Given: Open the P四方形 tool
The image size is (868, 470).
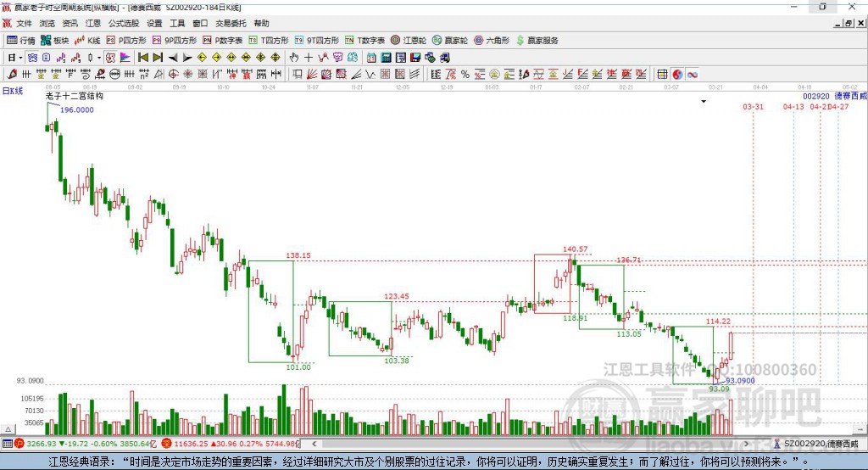Looking at the screenshot, I should [126, 41].
